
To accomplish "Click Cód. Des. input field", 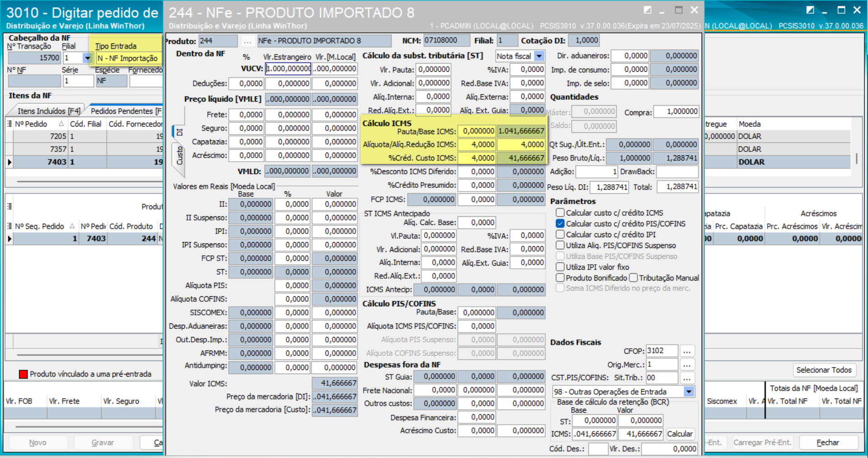I will click(x=597, y=449).
